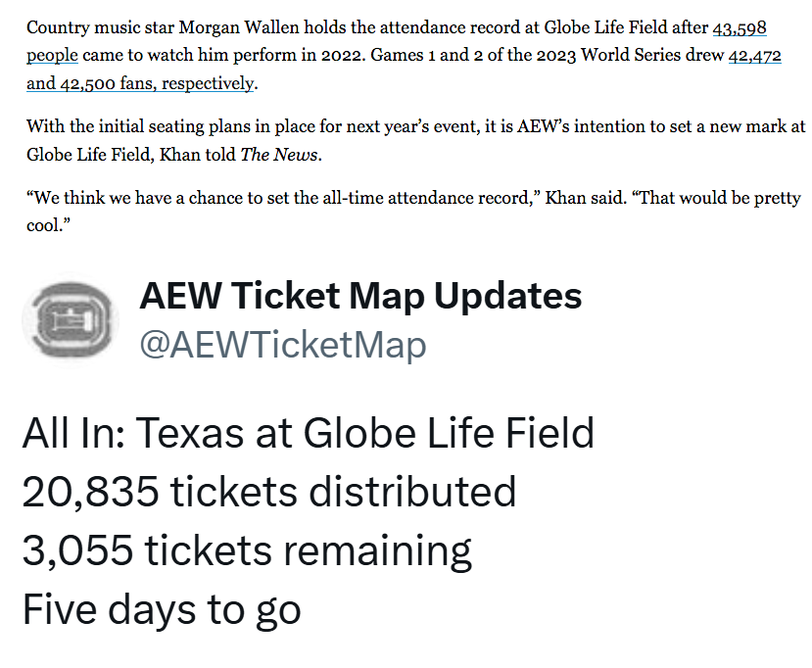The width and height of the screenshot is (812, 668).
Task: Click "AEW's intention" in the second paragraph
Action: coord(575,127)
